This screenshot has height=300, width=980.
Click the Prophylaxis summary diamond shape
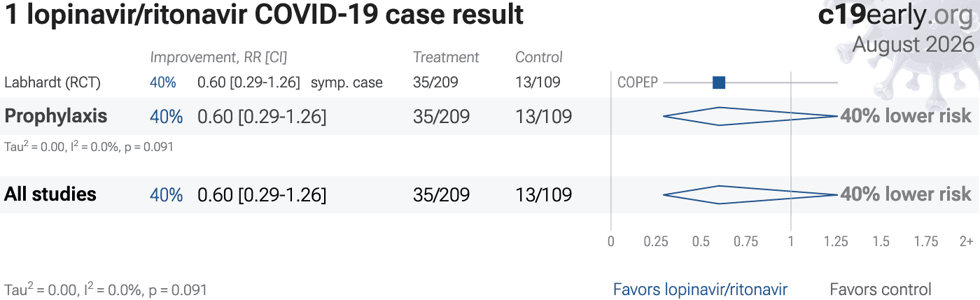pos(750,116)
